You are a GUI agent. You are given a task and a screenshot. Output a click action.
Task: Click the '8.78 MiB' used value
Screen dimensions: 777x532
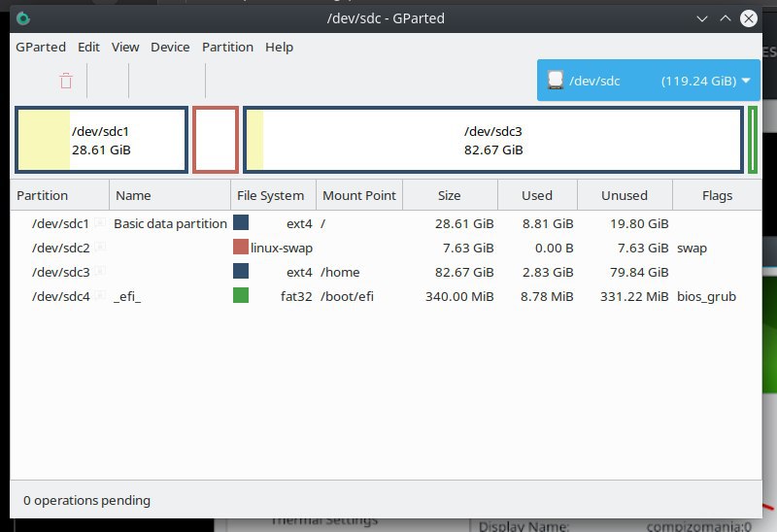pyautogui.click(x=547, y=297)
